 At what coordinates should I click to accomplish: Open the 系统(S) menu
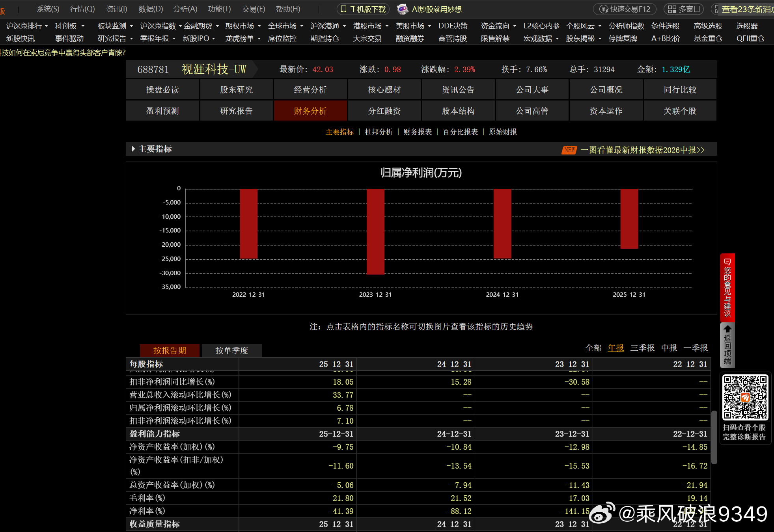click(x=48, y=9)
